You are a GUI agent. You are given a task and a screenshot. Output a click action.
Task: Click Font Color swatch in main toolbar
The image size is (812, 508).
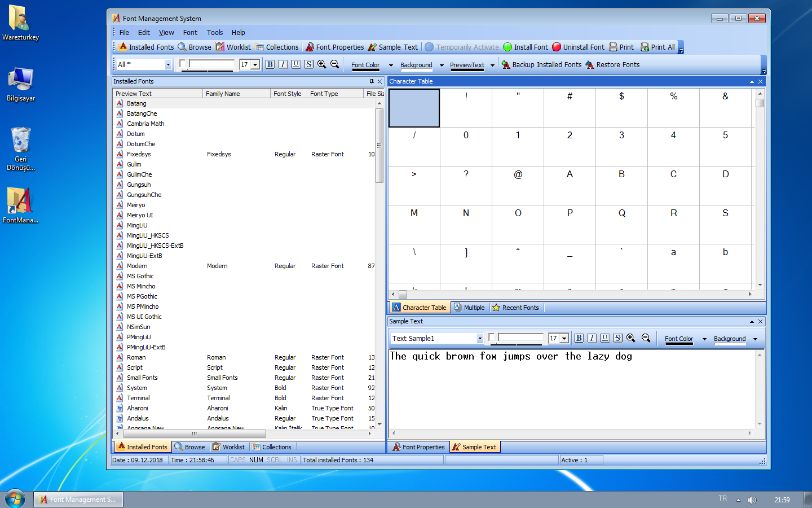pos(365,65)
